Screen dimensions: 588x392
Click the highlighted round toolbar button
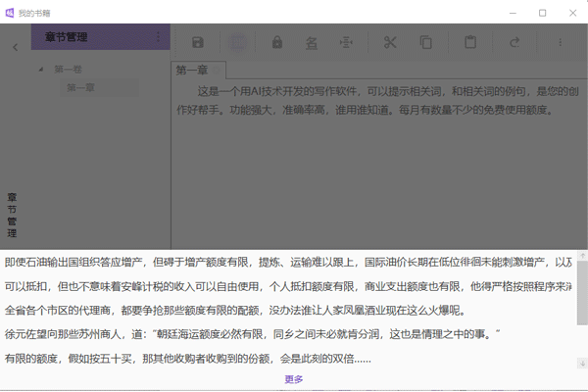(x=237, y=42)
